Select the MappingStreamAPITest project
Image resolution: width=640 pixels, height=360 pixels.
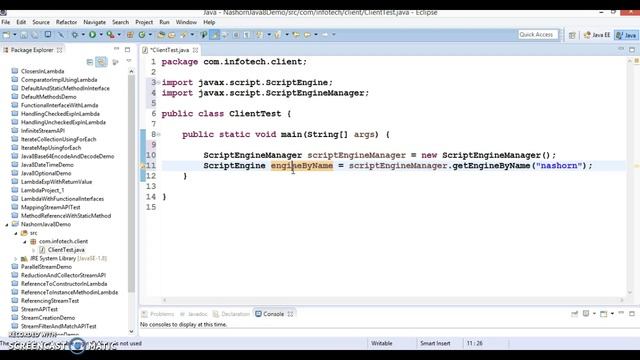[51, 207]
